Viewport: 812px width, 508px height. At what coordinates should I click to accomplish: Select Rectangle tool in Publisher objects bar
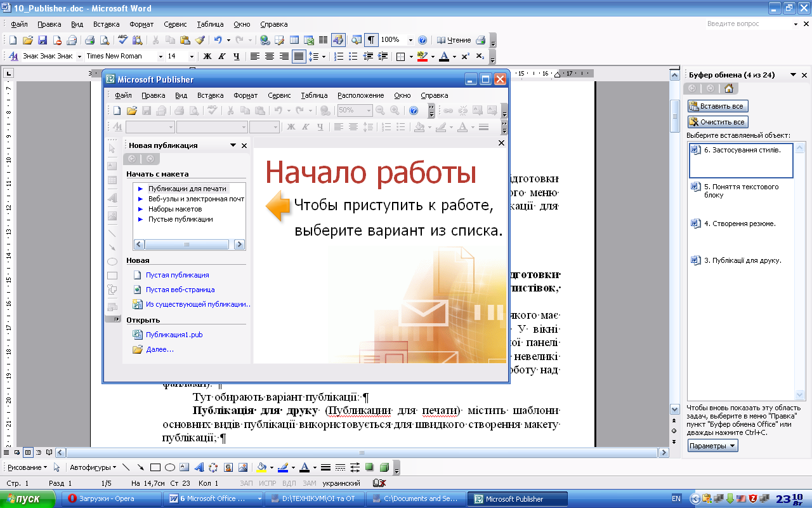coord(112,276)
